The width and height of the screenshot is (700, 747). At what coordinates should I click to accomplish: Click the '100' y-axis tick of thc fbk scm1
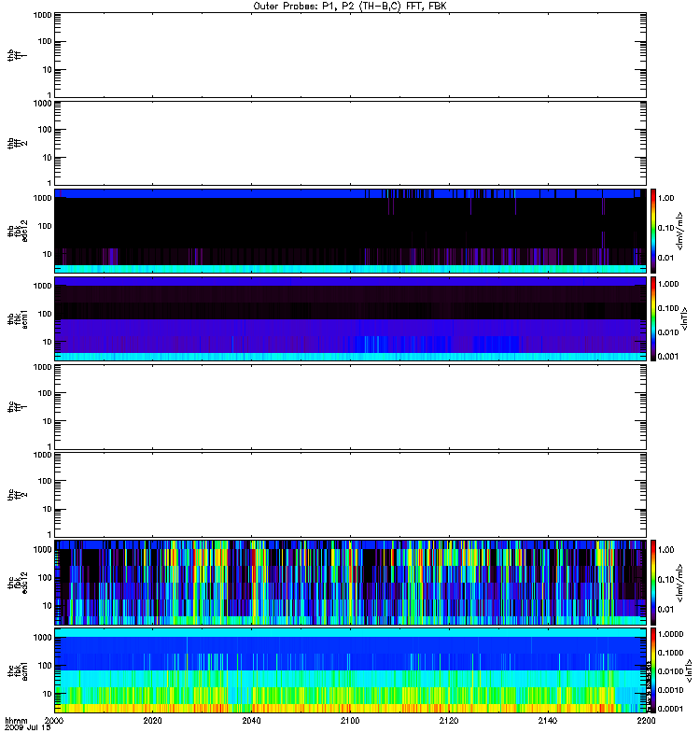[45, 666]
